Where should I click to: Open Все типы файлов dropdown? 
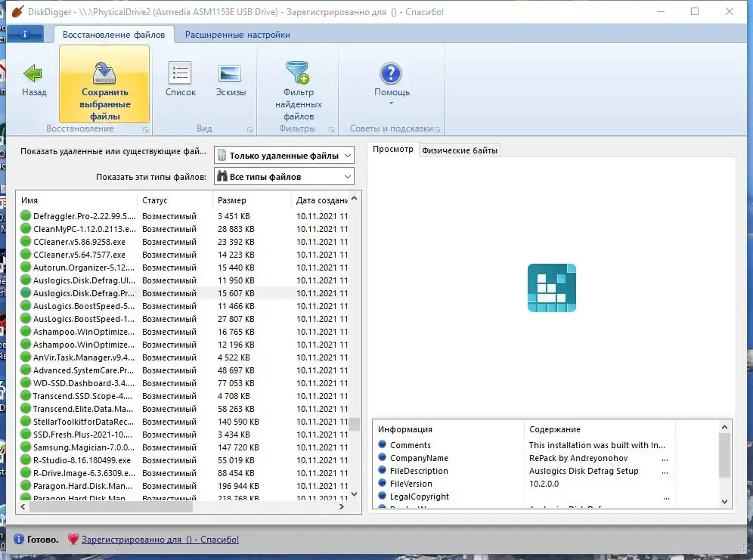coord(284,177)
